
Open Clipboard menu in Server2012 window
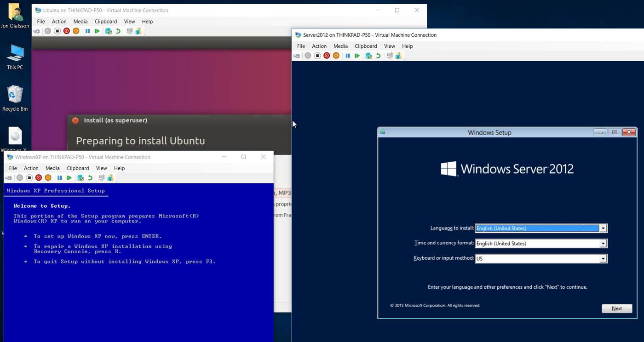tap(366, 46)
